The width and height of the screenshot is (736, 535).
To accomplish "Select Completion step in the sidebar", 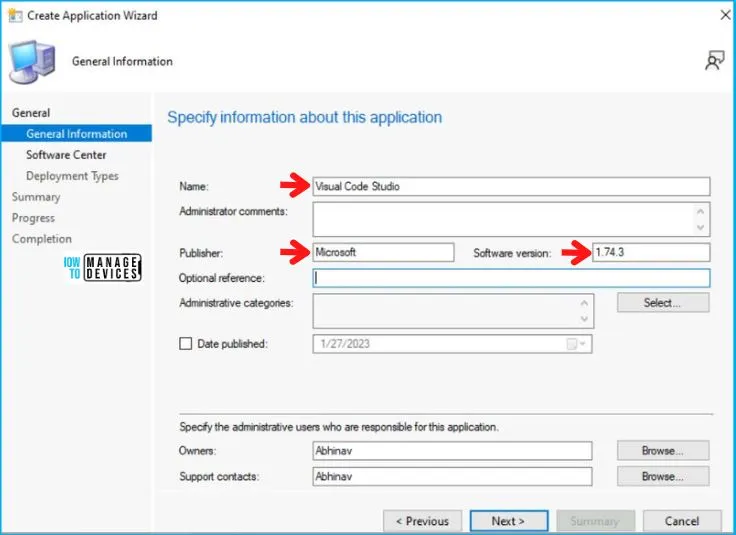I will coord(42,239).
